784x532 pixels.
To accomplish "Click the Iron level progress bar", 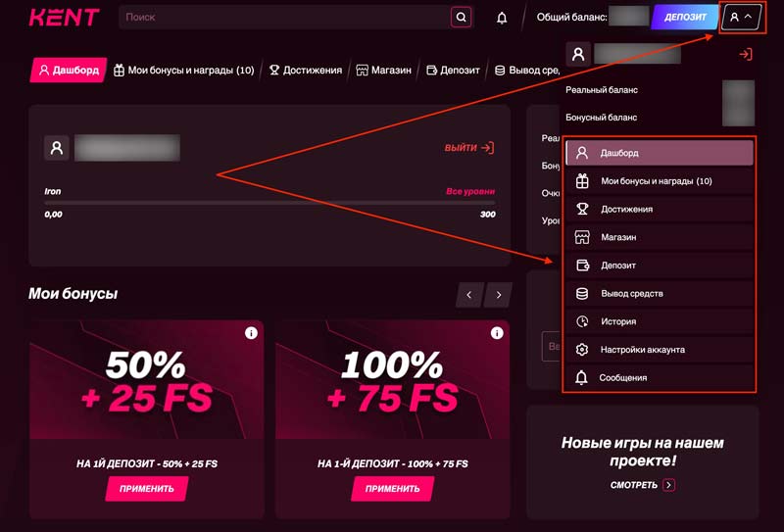I will tap(269, 203).
